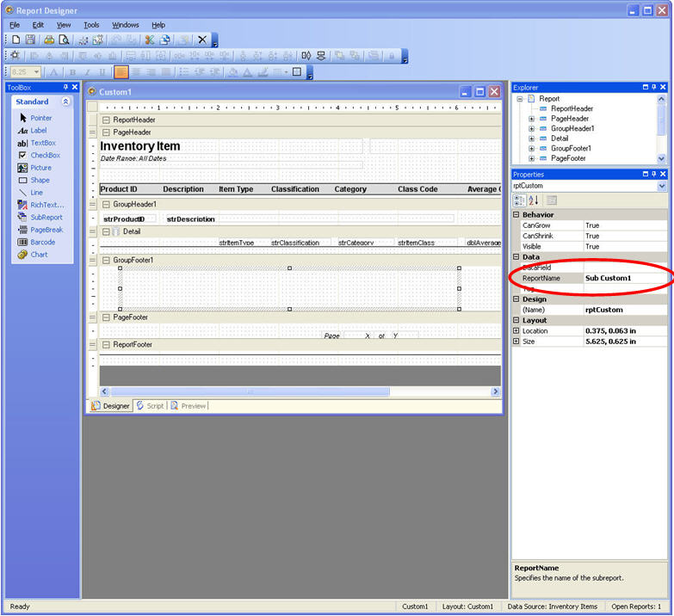
Task: Collapse the Behavior property category
Action: [516, 215]
